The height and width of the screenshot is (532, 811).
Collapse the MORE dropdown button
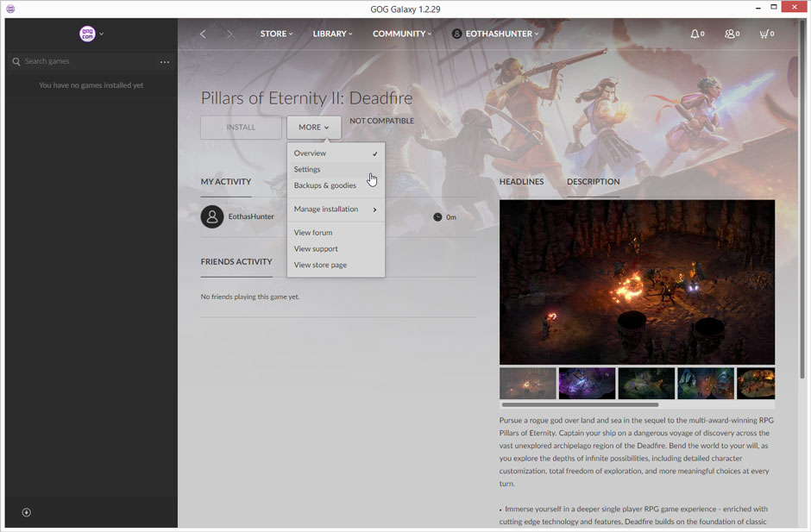click(314, 128)
